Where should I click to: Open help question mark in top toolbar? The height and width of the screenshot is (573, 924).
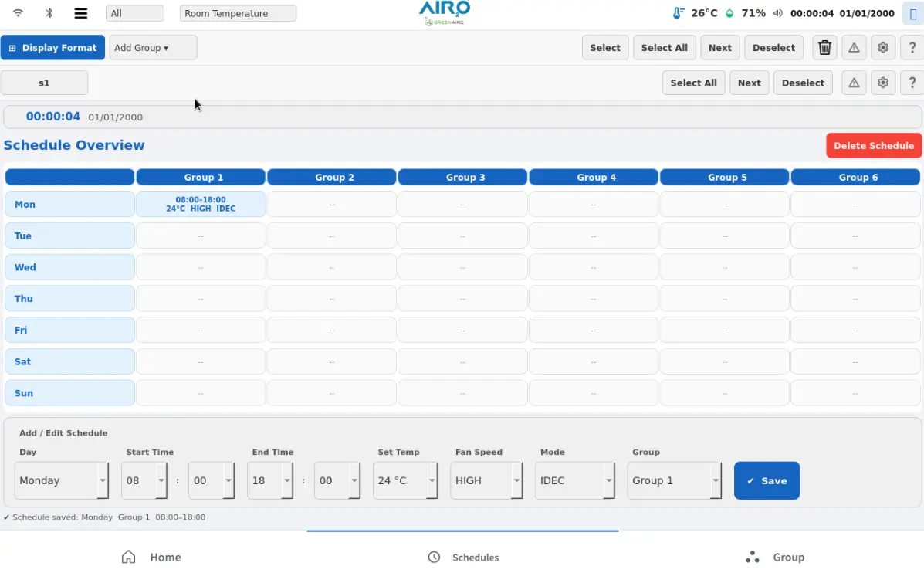click(912, 47)
